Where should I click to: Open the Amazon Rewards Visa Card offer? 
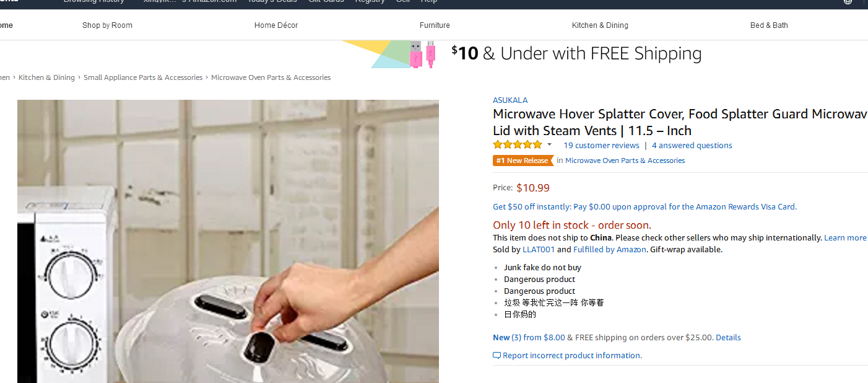tap(644, 207)
